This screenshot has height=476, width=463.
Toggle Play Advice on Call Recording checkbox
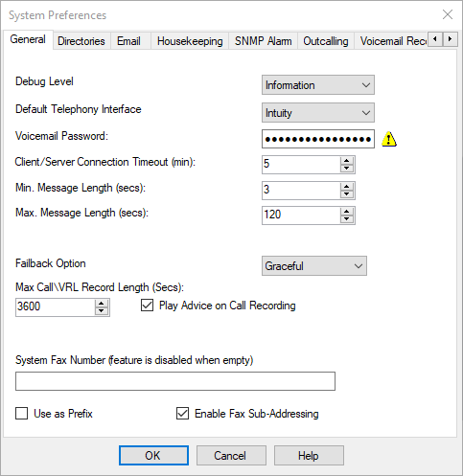[x=147, y=306]
